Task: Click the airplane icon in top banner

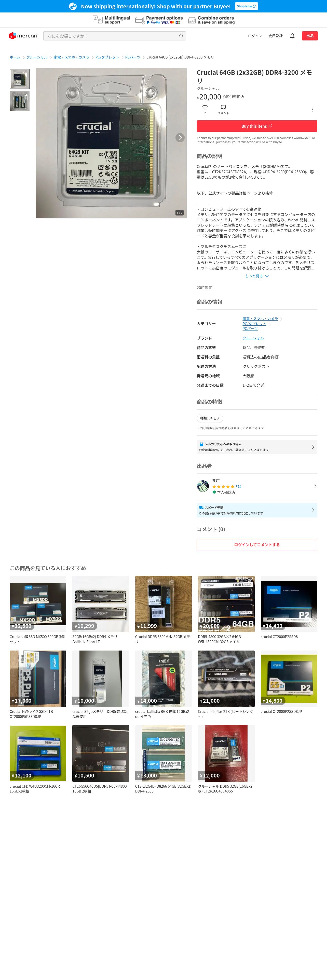Action: [x=73, y=6]
